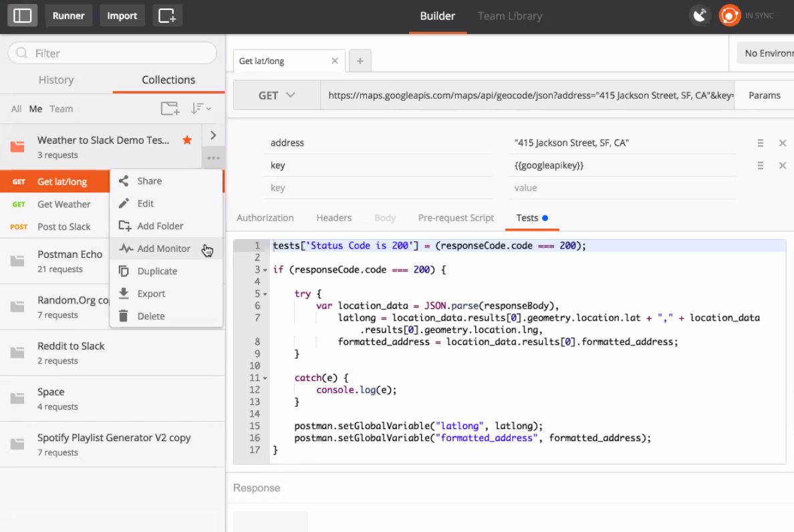Switch to Collections tab

(168, 80)
